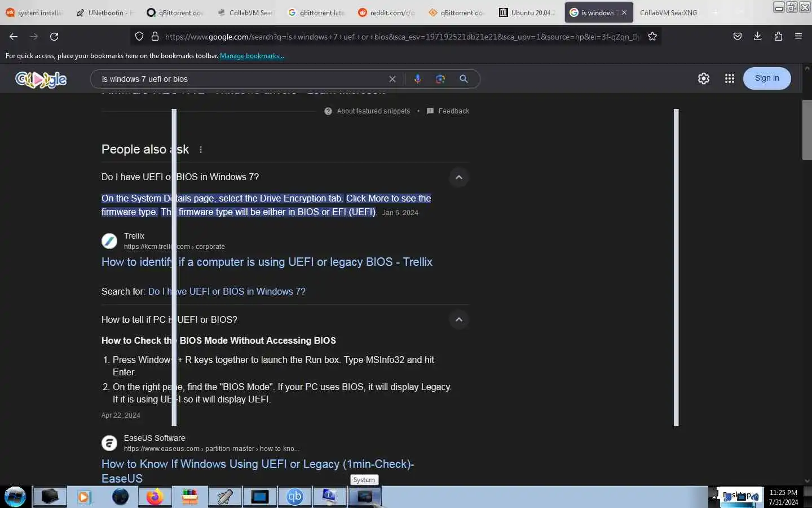The width and height of the screenshot is (812, 508).
Task: Go back to the previous page
Action: [14, 36]
